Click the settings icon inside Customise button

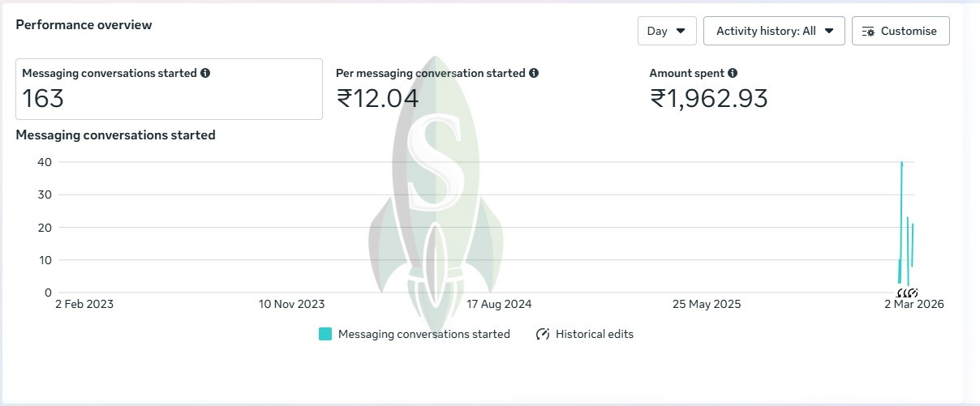[868, 32]
